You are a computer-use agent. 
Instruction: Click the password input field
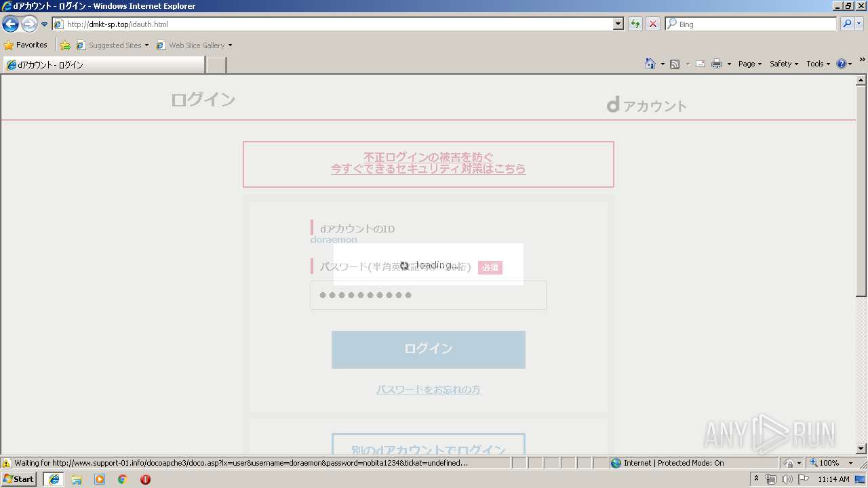coord(429,295)
